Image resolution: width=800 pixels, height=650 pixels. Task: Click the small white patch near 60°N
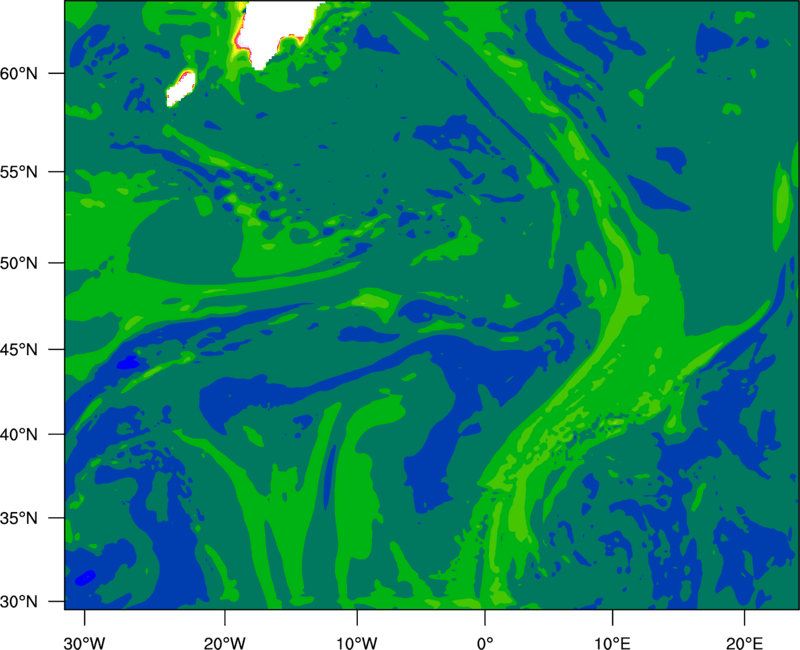click(x=181, y=89)
